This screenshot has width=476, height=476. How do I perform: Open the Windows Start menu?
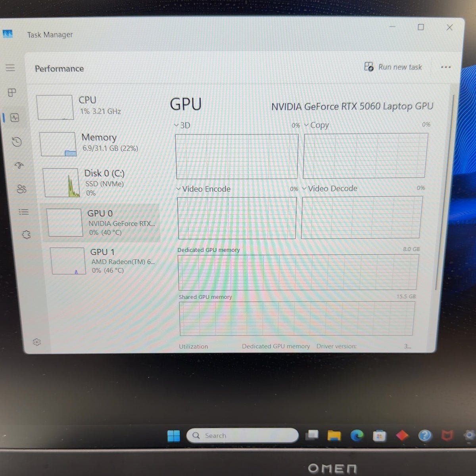coord(173,436)
